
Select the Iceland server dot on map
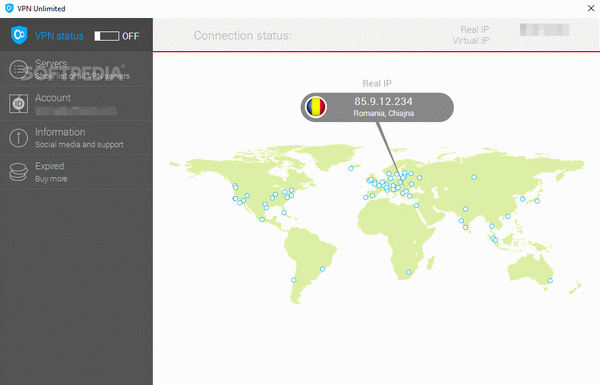(351, 168)
